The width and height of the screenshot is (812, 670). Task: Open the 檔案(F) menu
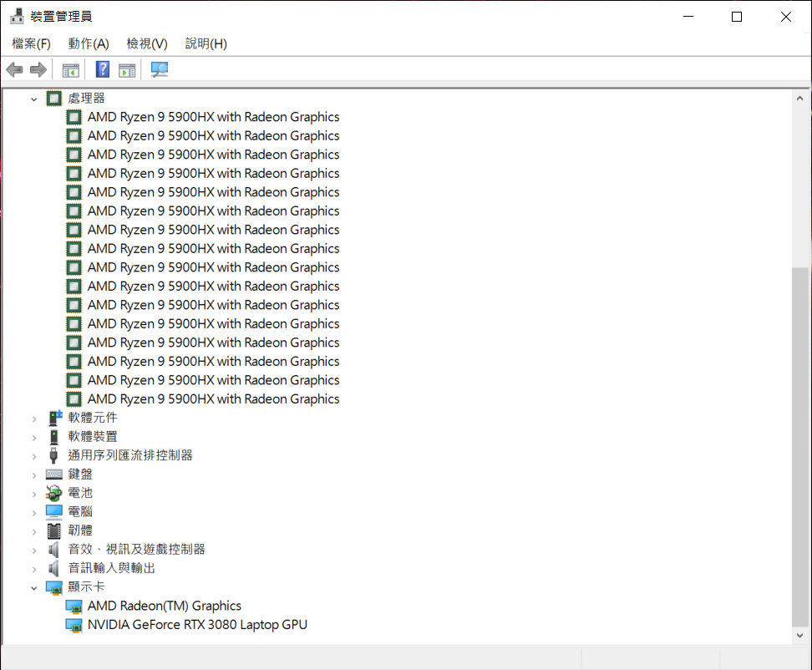point(31,43)
